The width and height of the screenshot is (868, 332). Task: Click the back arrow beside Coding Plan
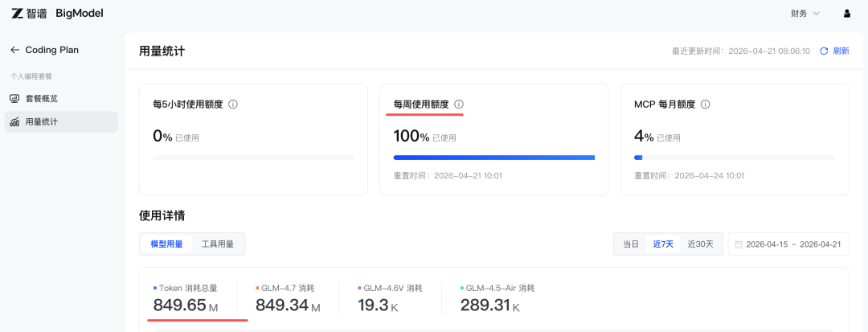pos(15,50)
